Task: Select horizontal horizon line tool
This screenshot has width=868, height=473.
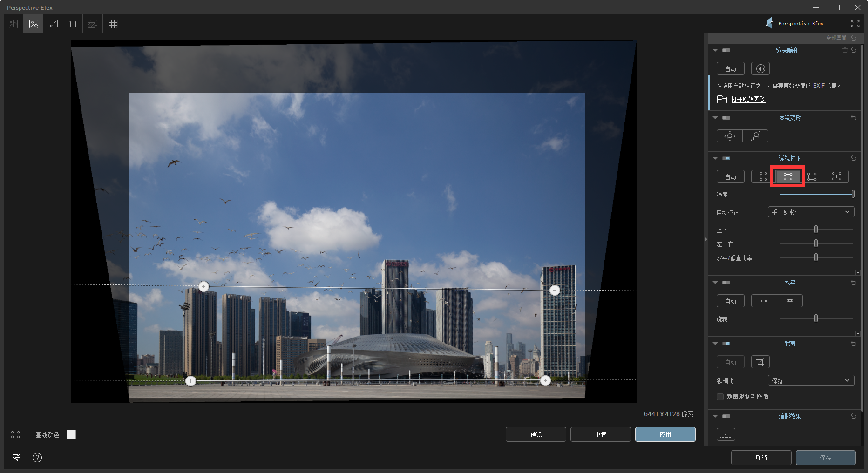Action: point(764,301)
